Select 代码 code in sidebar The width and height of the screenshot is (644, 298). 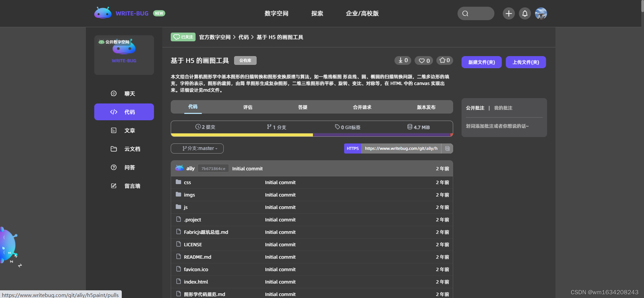point(124,112)
